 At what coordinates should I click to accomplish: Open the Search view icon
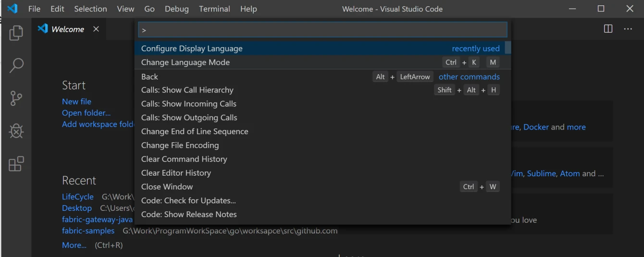(16, 65)
